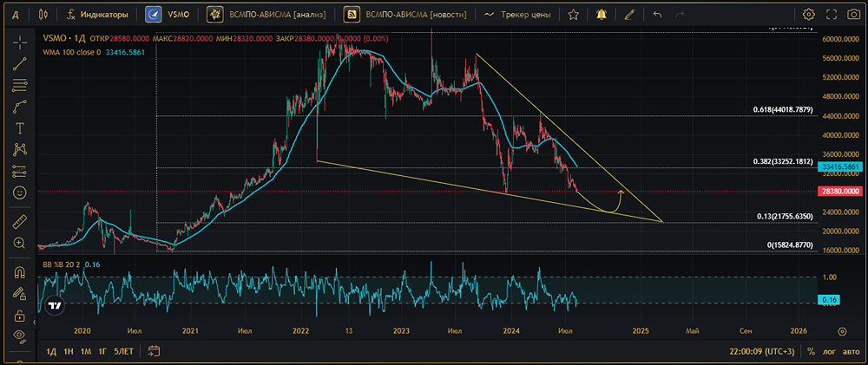Open the candlestick chart type menu
The image size is (868, 365).
coord(43,15)
